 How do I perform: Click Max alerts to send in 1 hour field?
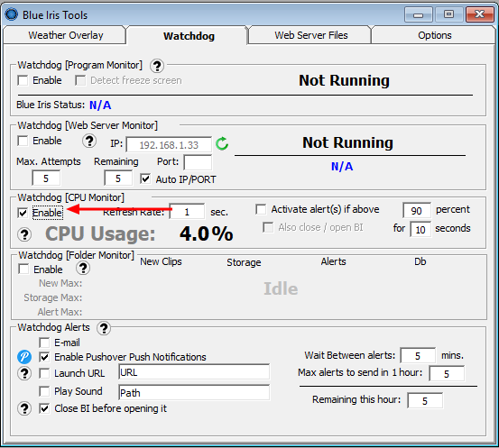[447, 373]
